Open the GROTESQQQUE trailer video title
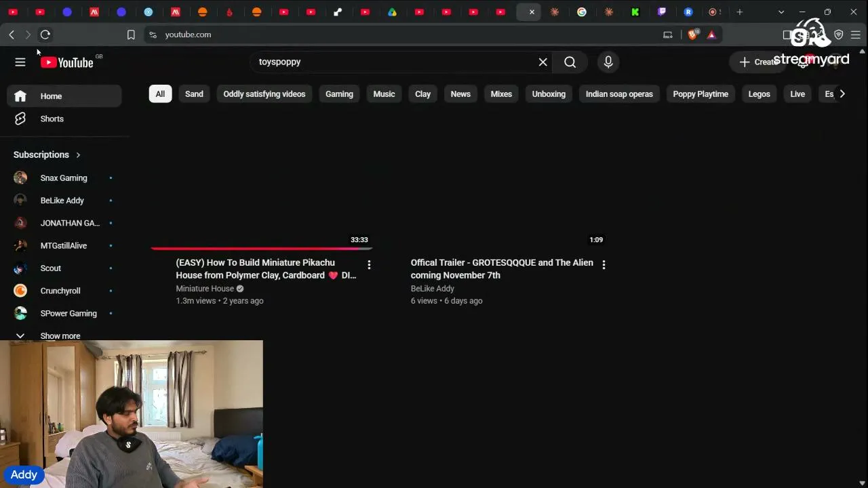This screenshot has width=868, height=488. (x=502, y=269)
